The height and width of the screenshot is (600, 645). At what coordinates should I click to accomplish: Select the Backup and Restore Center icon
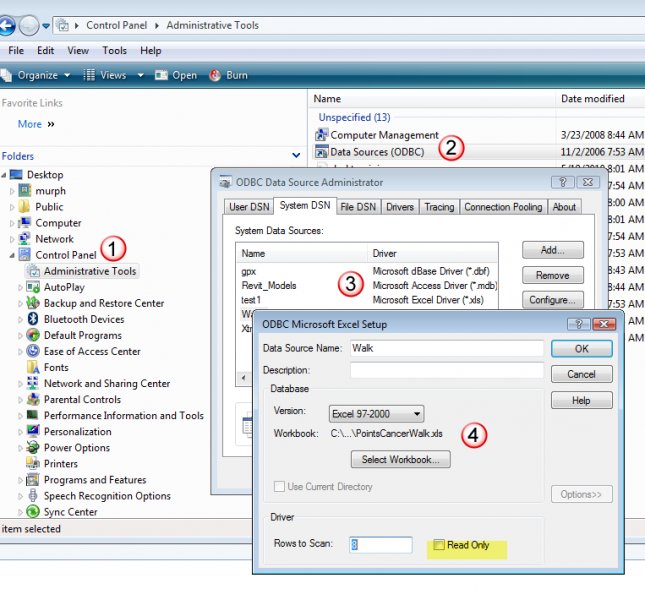point(33,303)
